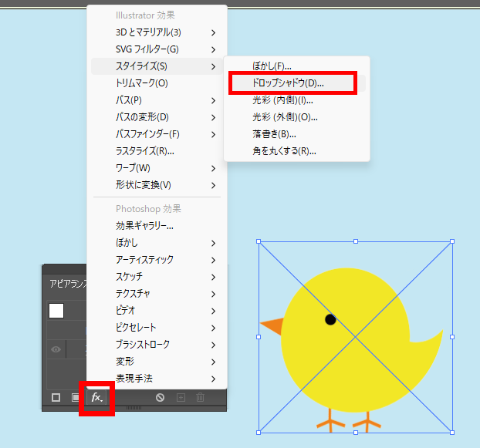Click bottom-left selection handle of bounding box
The width and height of the screenshot is (480, 448).
tap(259, 433)
